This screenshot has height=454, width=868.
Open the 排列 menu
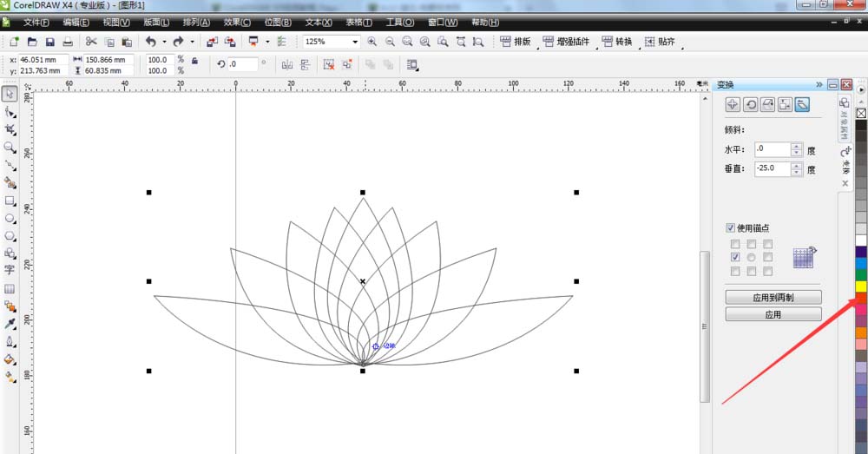pyautogui.click(x=196, y=23)
